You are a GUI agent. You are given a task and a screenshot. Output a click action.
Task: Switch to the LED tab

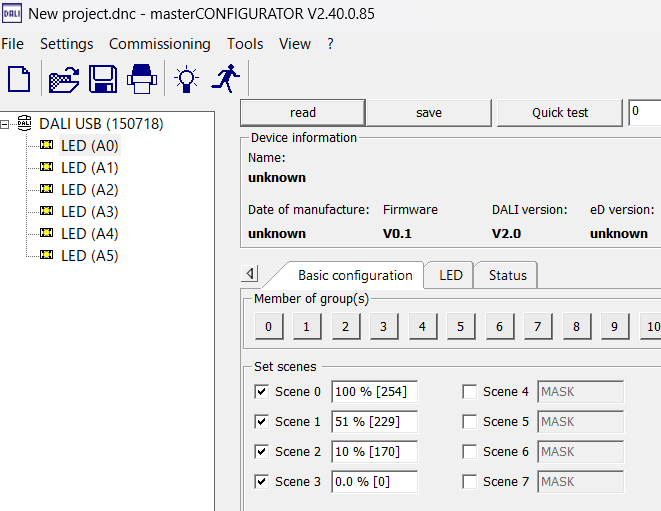pos(450,275)
